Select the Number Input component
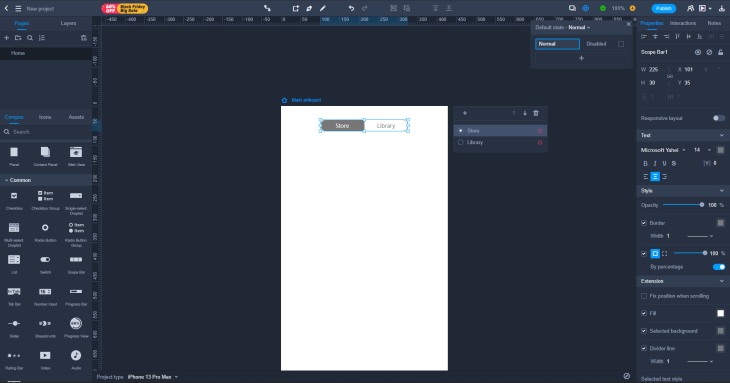730x383 pixels. [x=45, y=296]
